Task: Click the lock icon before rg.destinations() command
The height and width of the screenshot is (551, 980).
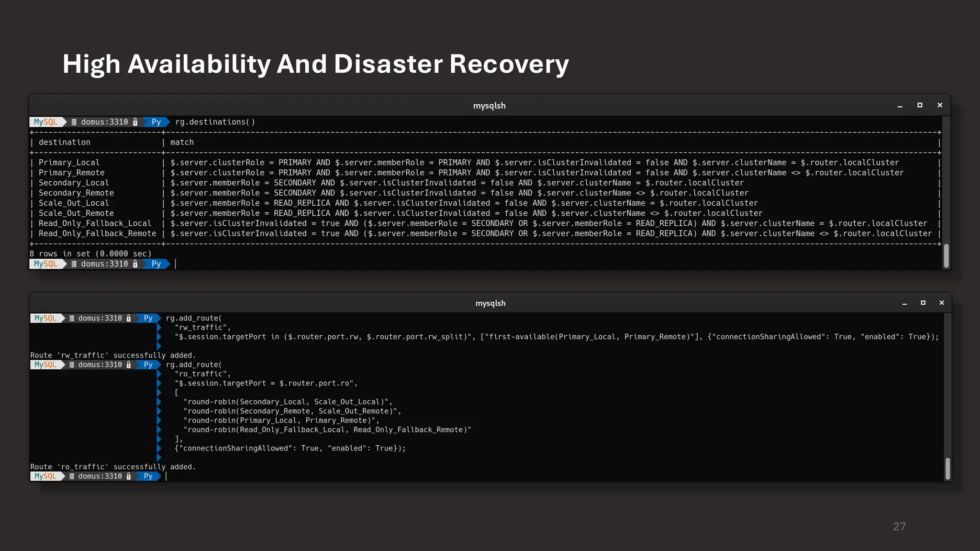Action: (135, 122)
